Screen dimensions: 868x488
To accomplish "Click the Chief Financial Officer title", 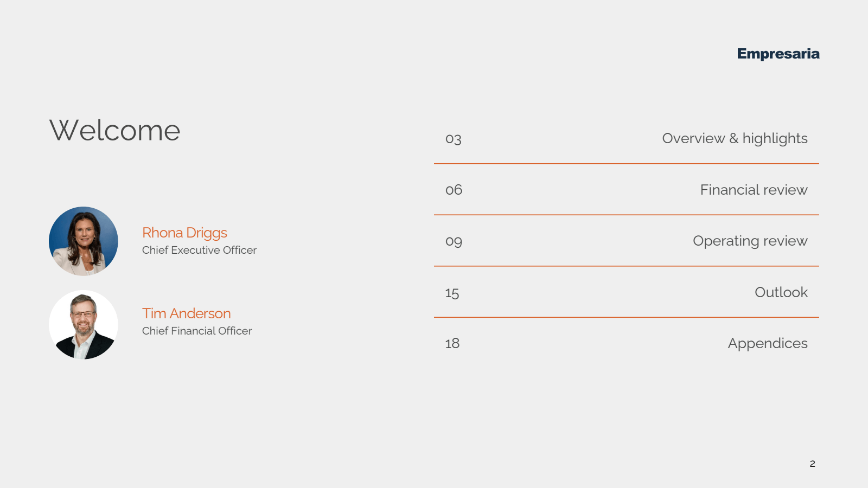I will pos(197,331).
